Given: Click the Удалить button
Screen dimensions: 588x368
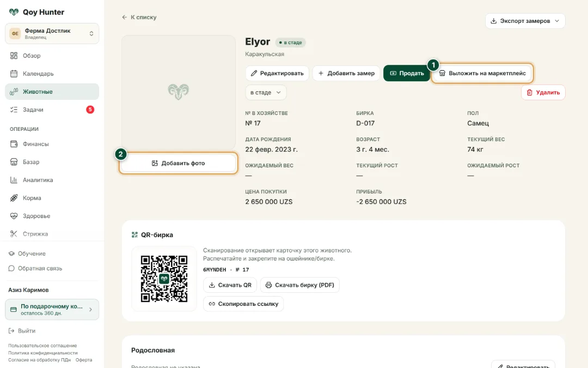Looking at the screenshot, I should 543,92.
